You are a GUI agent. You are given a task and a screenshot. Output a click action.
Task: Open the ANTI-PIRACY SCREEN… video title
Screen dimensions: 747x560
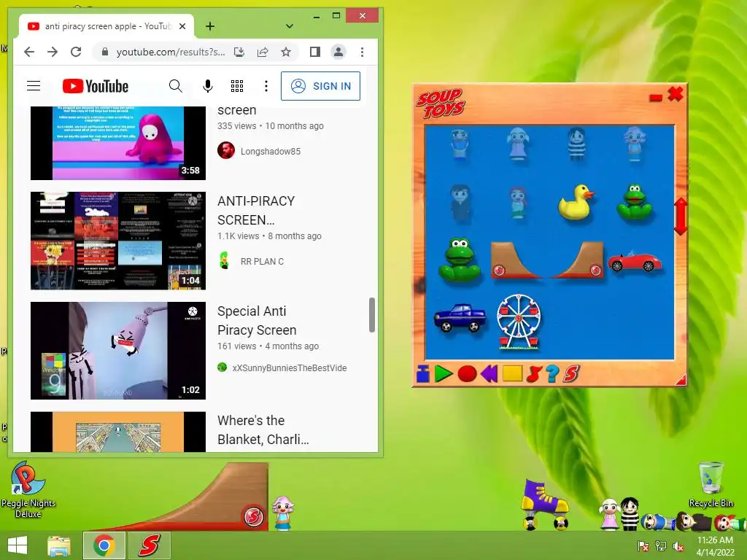[x=256, y=211]
